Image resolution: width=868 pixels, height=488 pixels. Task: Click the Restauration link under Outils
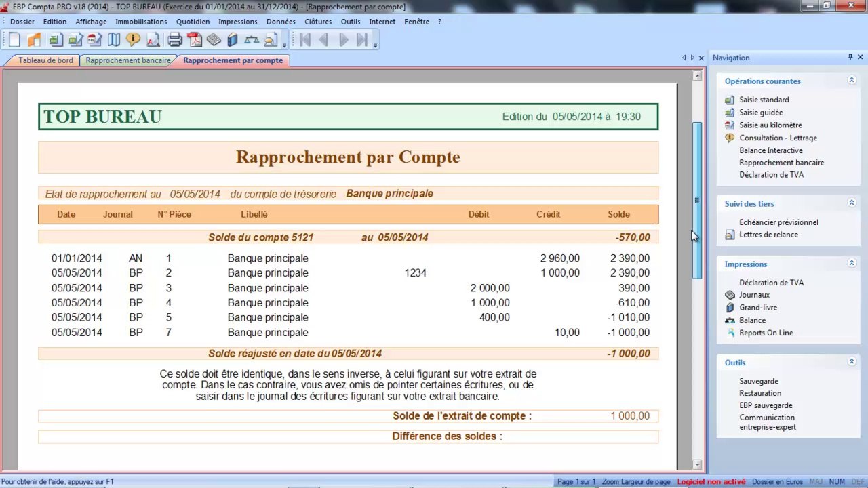(x=760, y=393)
